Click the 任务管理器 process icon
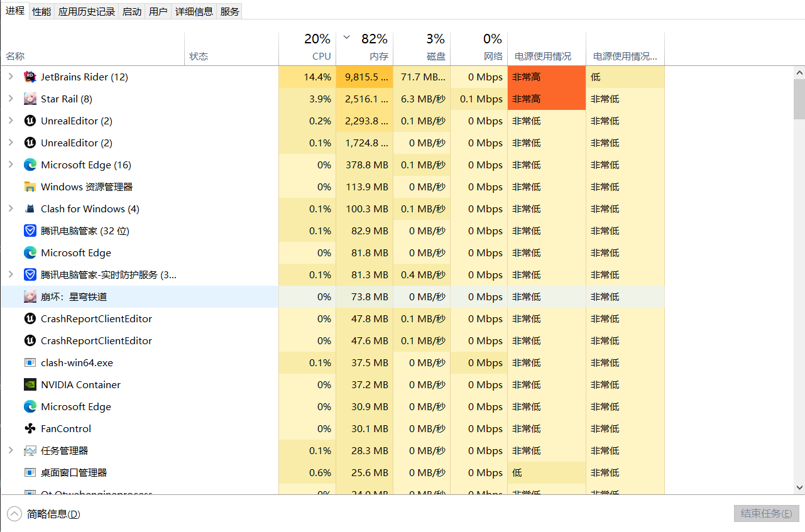805x532 pixels. click(x=30, y=450)
